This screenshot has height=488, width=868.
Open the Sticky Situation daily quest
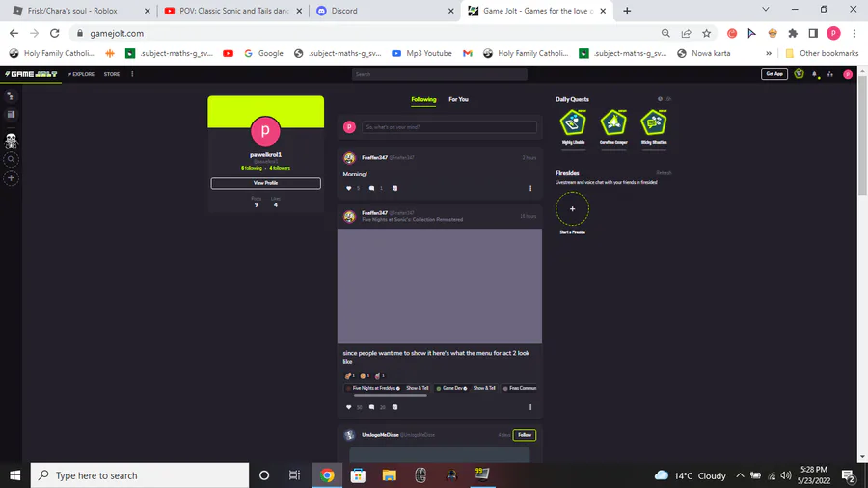coord(654,122)
